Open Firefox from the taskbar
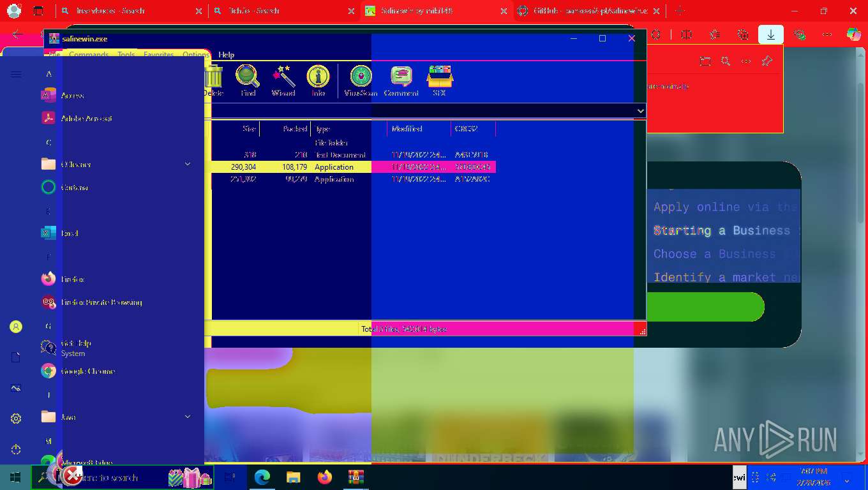 pos(324,477)
